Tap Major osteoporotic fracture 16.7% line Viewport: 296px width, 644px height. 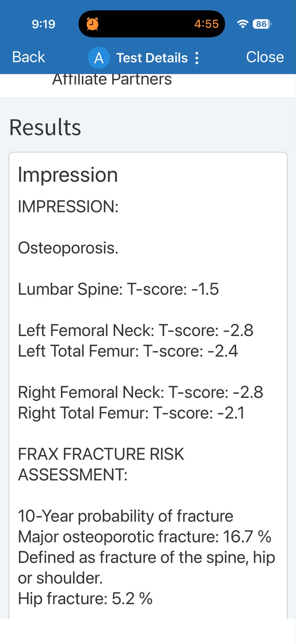point(144,536)
